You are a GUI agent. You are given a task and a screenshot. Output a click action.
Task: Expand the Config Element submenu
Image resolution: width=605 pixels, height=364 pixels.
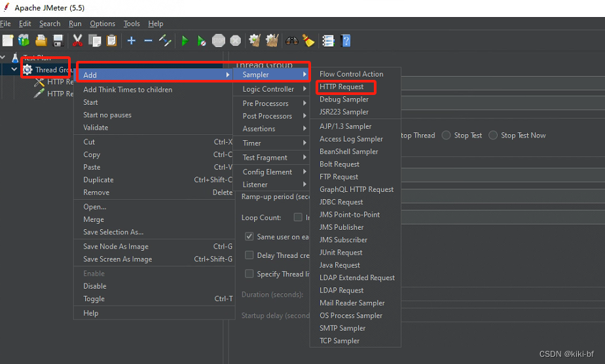272,172
